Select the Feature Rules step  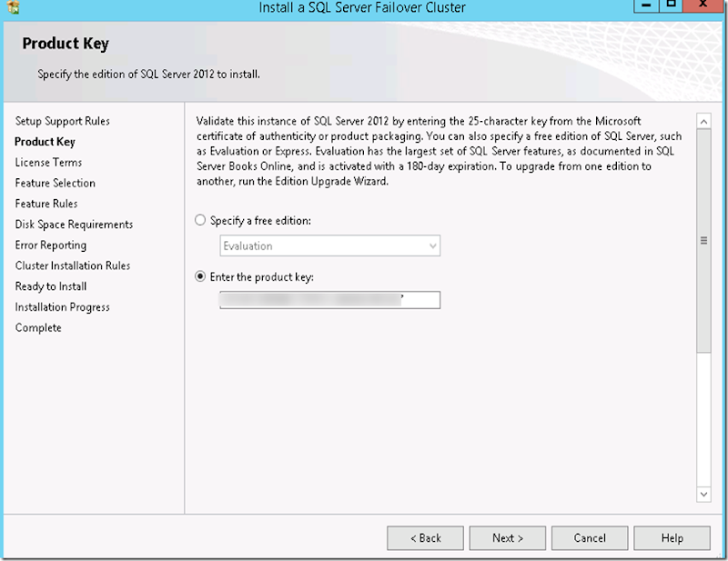click(x=46, y=204)
